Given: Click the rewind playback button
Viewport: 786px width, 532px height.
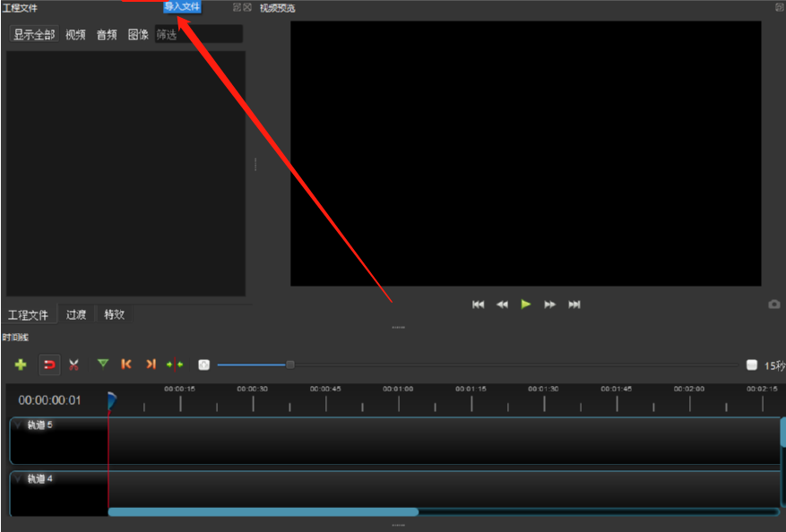Looking at the screenshot, I should pos(502,305).
